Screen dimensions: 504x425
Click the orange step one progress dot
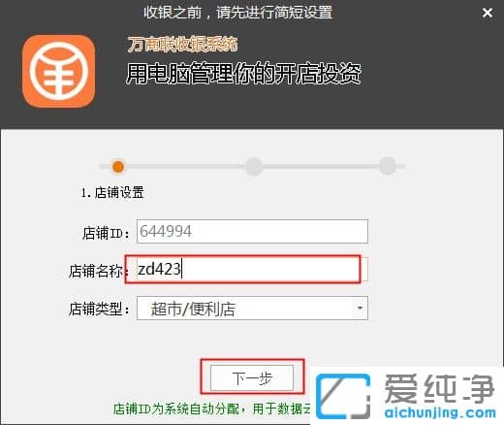[118, 167]
